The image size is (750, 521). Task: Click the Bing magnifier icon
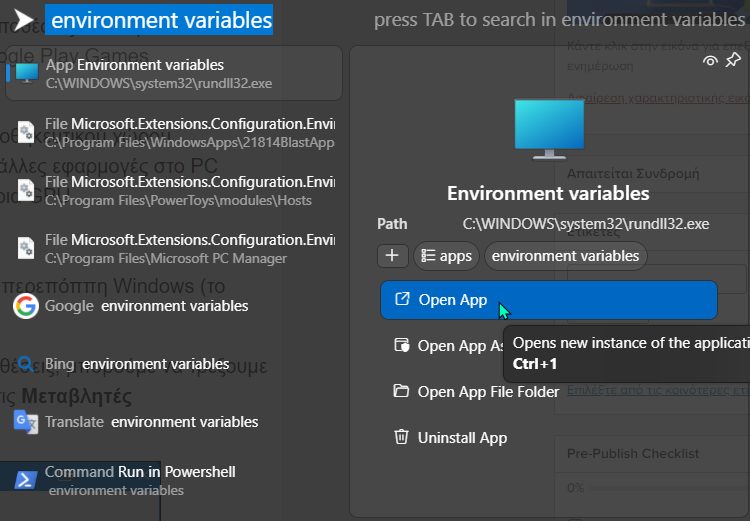25,364
